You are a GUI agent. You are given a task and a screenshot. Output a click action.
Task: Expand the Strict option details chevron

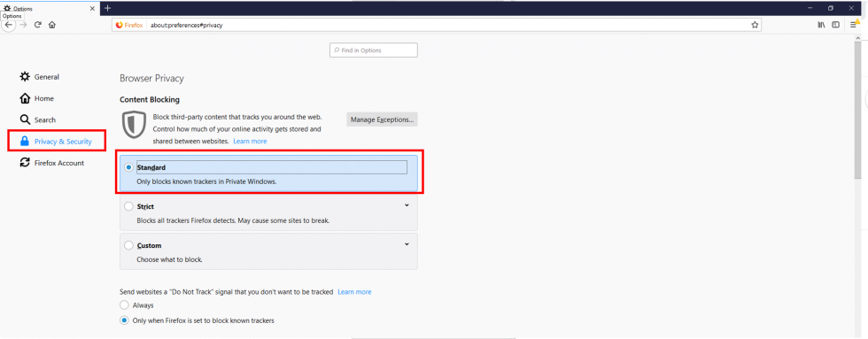coord(407,205)
